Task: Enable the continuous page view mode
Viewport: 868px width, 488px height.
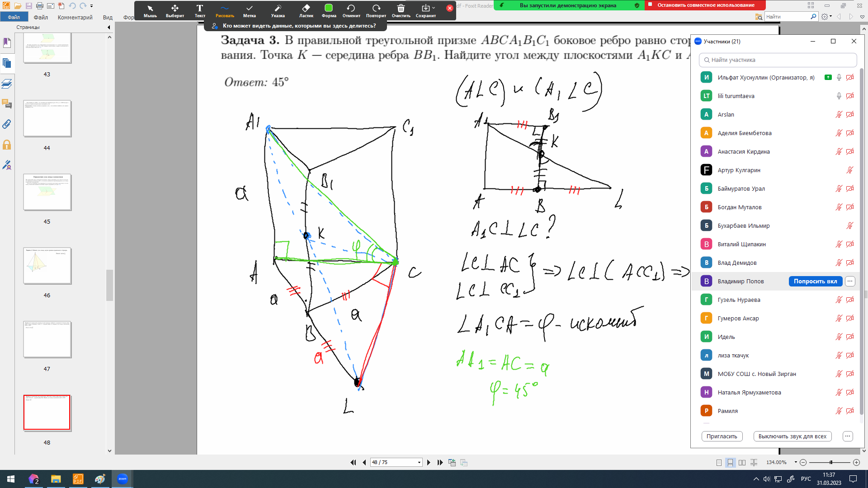Action: (730, 462)
